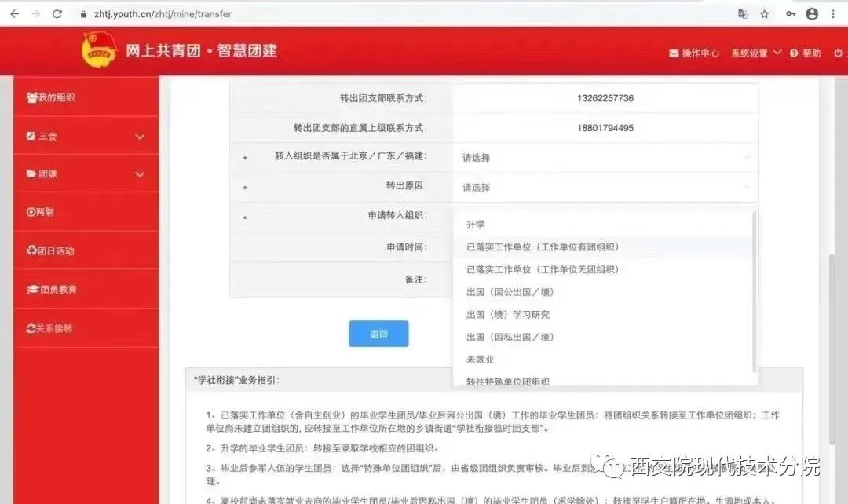The image size is (848, 504).
Task: Click the blue 返回 button
Action: [378, 334]
